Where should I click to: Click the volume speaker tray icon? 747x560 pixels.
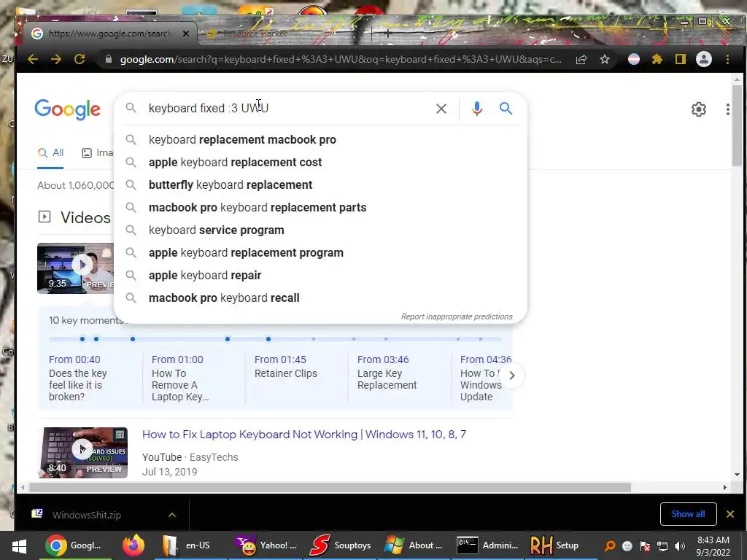(680, 546)
